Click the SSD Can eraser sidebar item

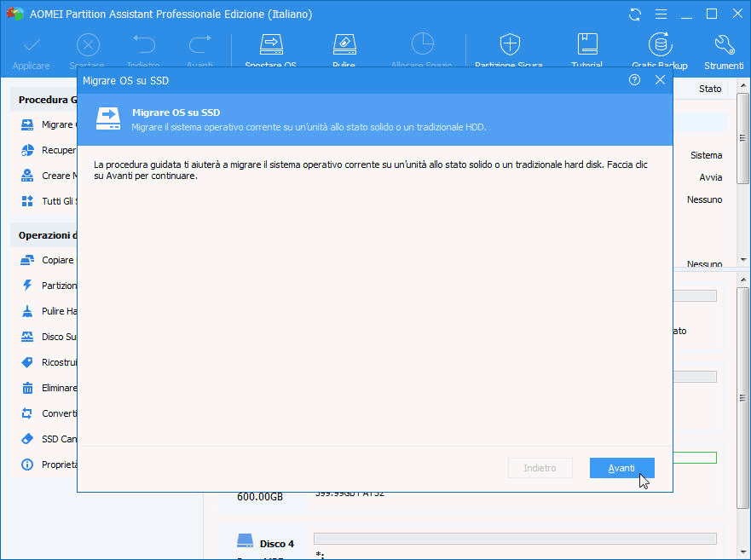48,439
